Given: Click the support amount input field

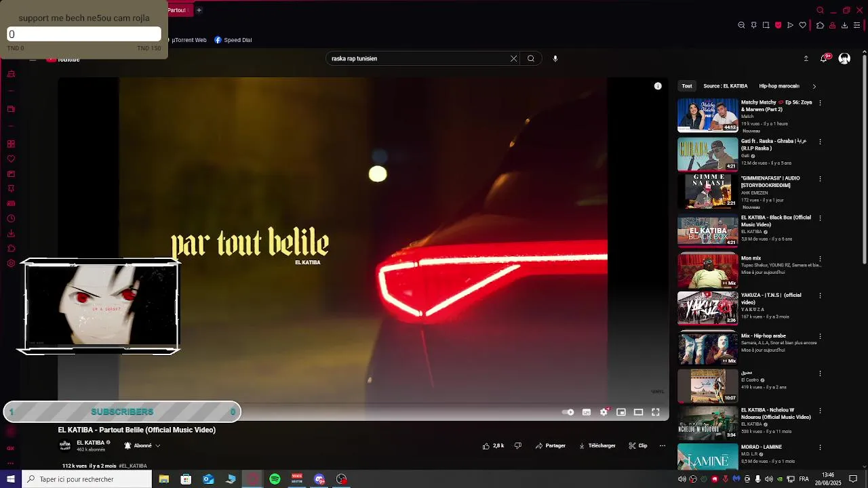Looking at the screenshot, I should [x=84, y=34].
